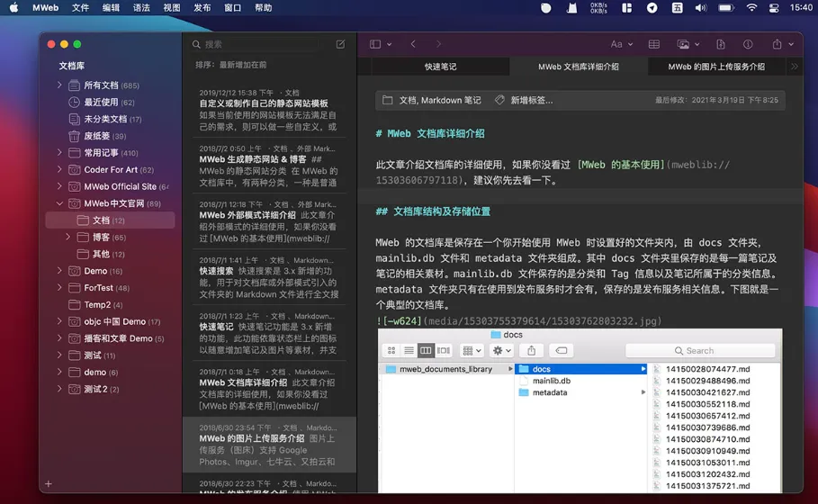Switch to the MWeb 的图片上传服务介绍 tab
Viewport: 818px width, 504px height.
pos(716,67)
